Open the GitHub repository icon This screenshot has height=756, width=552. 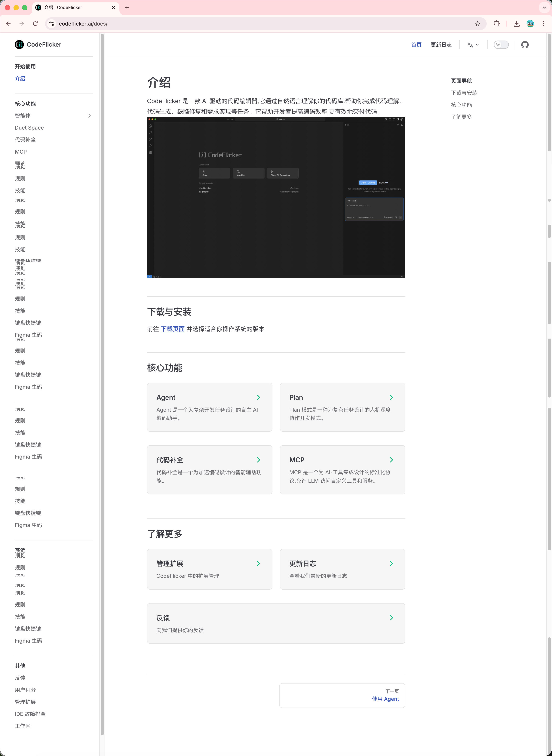525,45
